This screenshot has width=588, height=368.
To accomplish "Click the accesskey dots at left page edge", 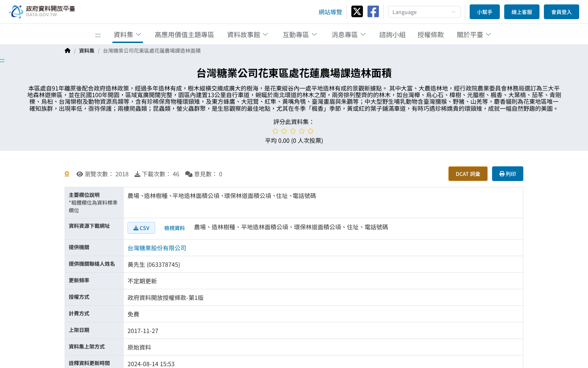I will pyautogui.click(x=2, y=60).
